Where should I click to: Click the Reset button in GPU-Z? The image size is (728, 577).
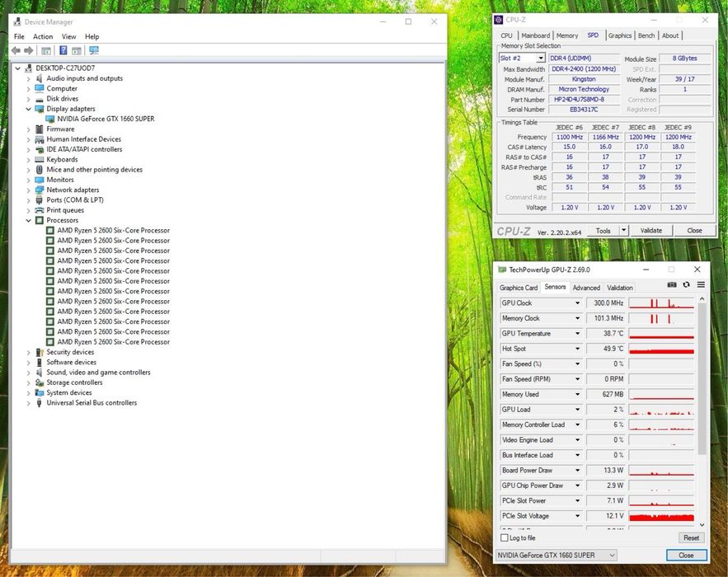click(691, 537)
